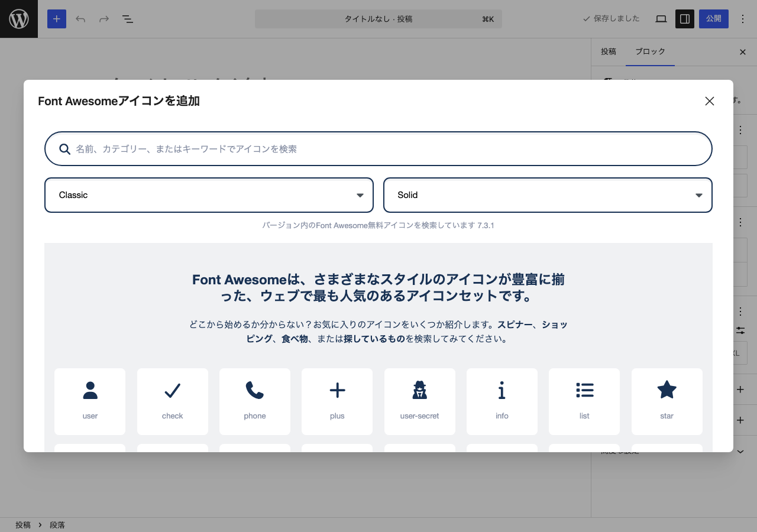Viewport: 757px width, 532px height.
Task: Click the laptop preview icon
Action: (661, 19)
